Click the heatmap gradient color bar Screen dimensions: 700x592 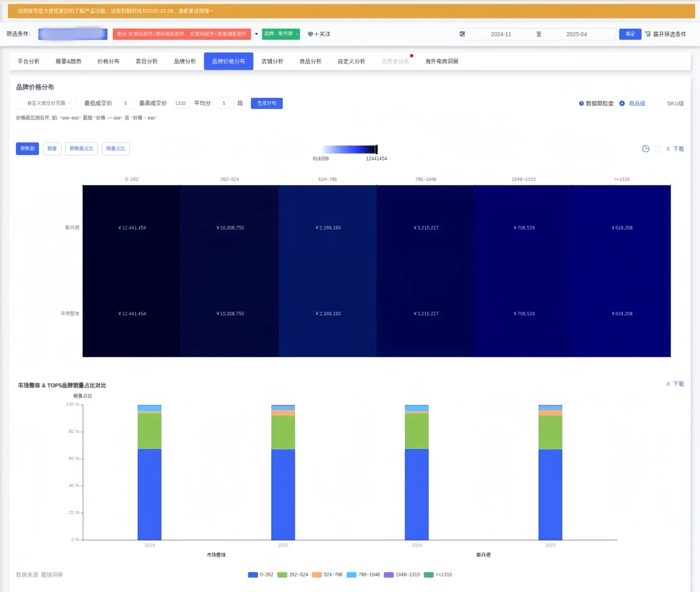pos(349,149)
